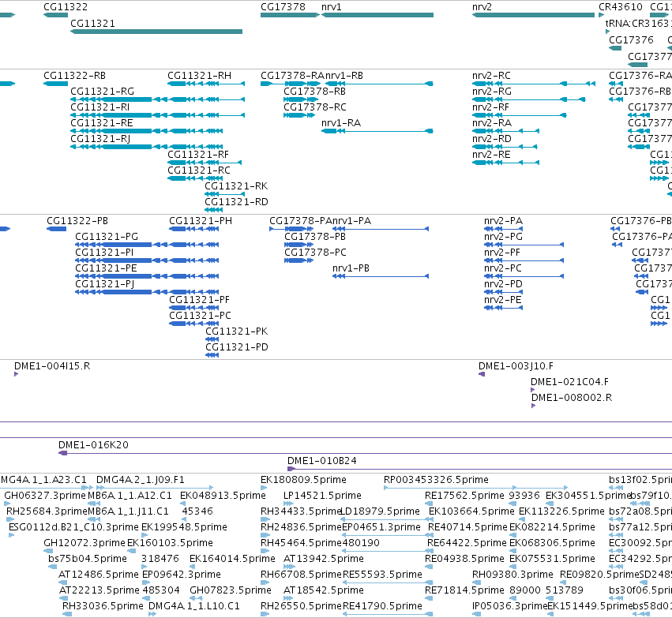Viewport: 672px width, 618px height.
Task: Click EST GH12072.3prime
Action: point(84,542)
